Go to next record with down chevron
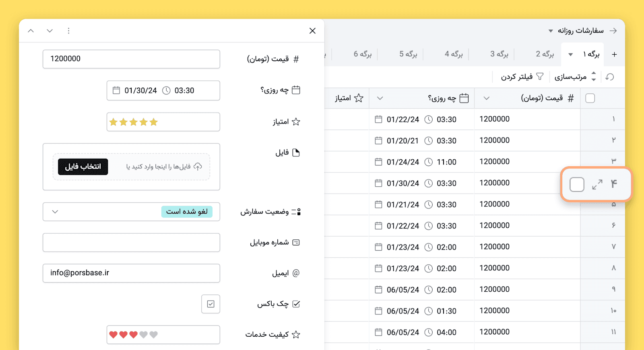The image size is (644, 350). (x=50, y=31)
